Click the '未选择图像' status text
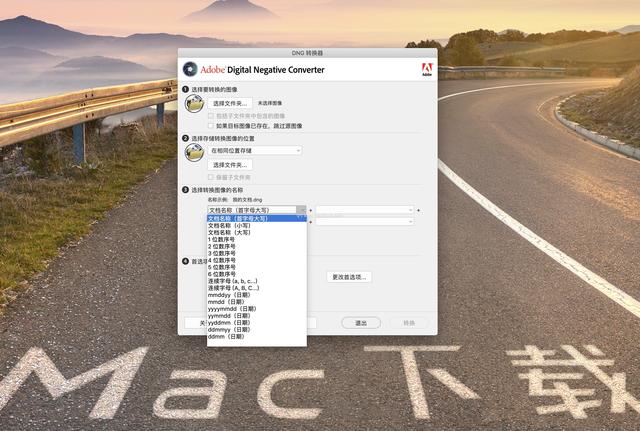The width and height of the screenshot is (640, 431). coord(270,103)
